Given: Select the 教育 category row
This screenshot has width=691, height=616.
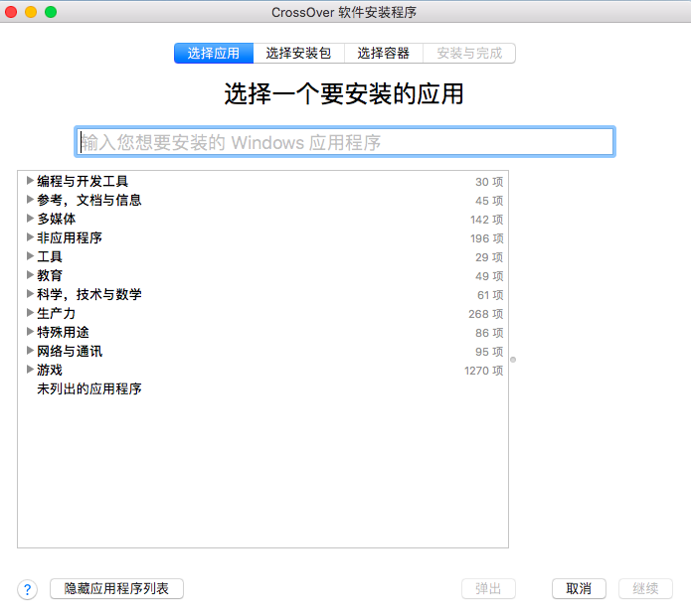Looking at the screenshot, I should (50, 275).
